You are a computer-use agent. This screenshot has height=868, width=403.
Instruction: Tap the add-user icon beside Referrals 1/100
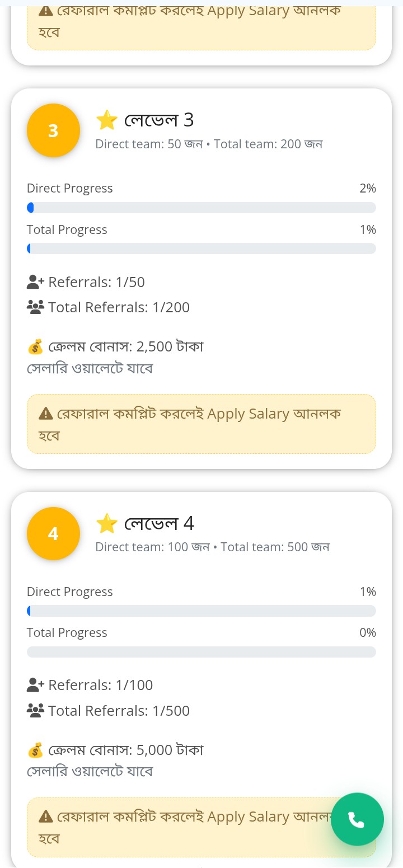(x=35, y=685)
